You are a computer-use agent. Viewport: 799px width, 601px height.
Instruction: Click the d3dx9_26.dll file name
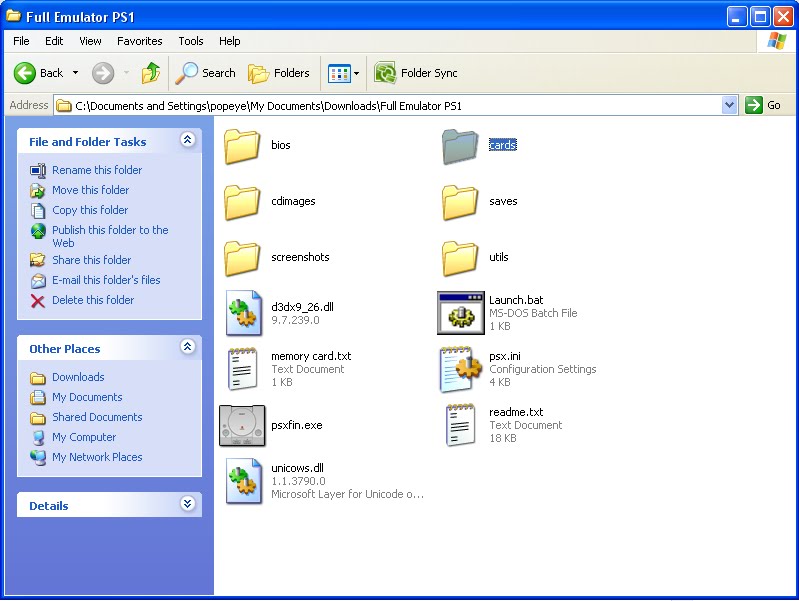coord(302,307)
